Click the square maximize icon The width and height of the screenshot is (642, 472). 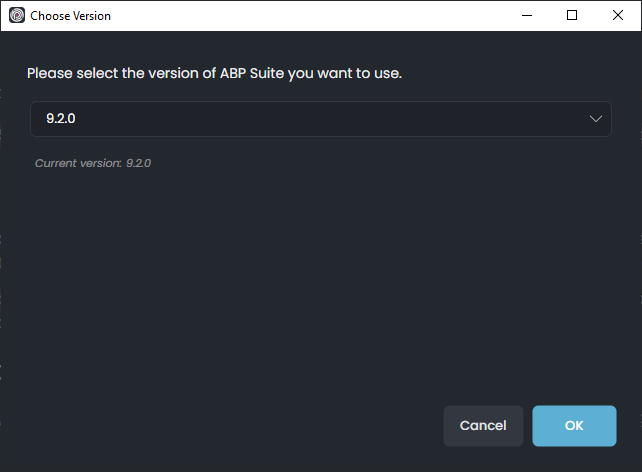click(x=572, y=16)
